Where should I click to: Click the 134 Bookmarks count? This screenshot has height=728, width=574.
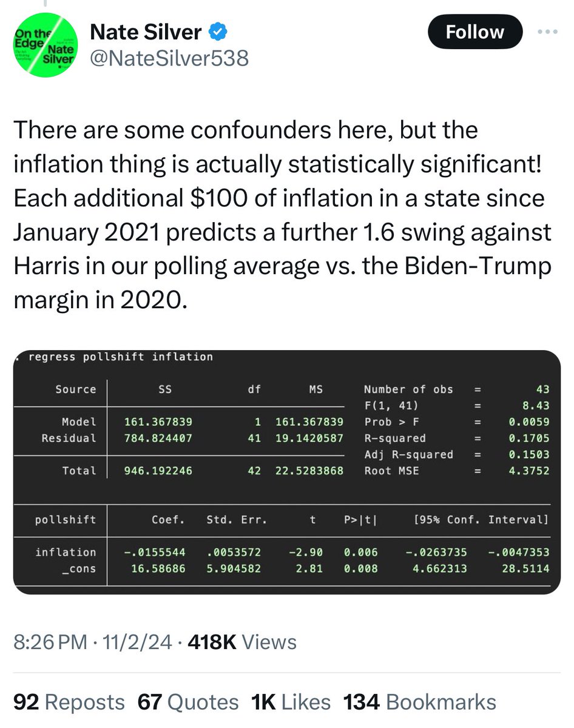420,703
